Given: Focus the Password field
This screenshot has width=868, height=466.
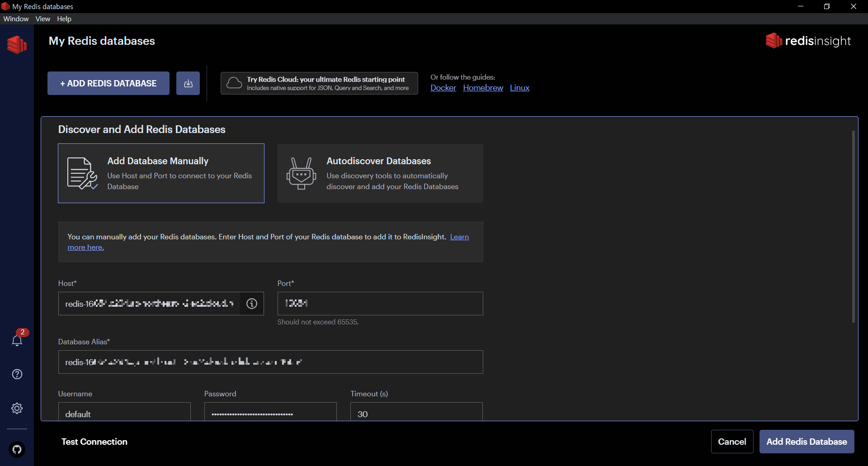Looking at the screenshot, I should point(270,412).
